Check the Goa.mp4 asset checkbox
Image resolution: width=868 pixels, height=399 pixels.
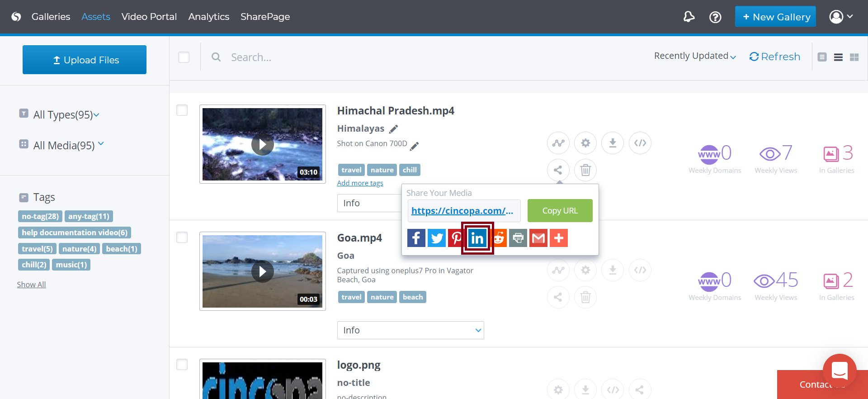click(182, 237)
